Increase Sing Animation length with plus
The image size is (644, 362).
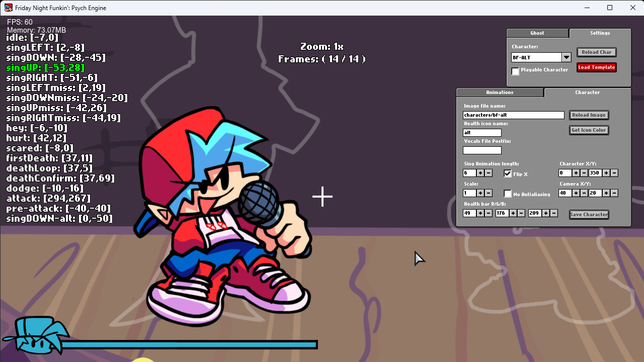coord(480,173)
